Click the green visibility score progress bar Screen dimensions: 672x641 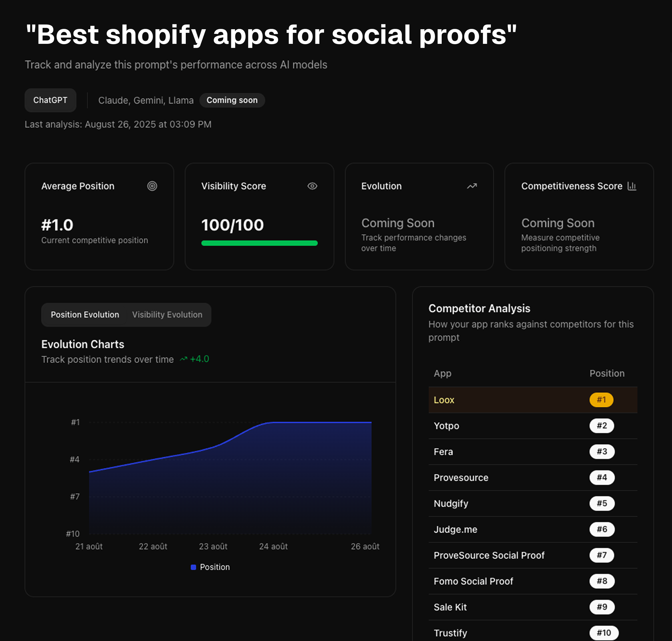tap(260, 243)
